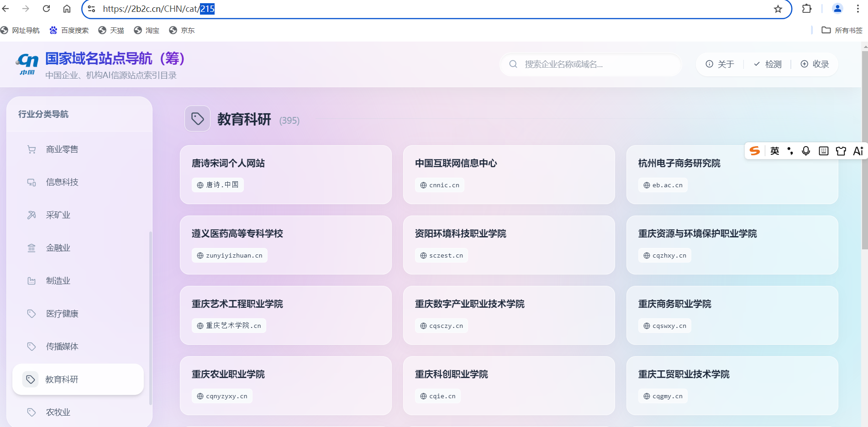
Task: Click the page vertical scrollbar thumb
Action: pyautogui.click(x=865, y=149)
